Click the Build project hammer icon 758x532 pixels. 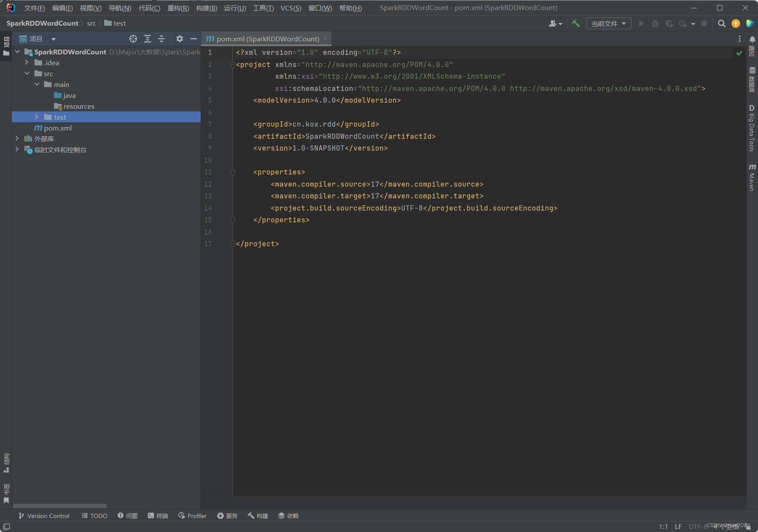576,23
